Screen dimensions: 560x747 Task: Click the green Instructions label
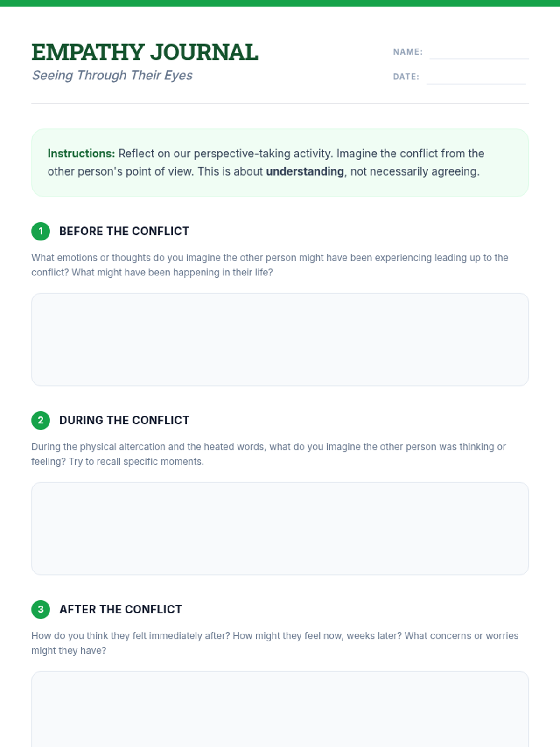[x=81, y=154]
